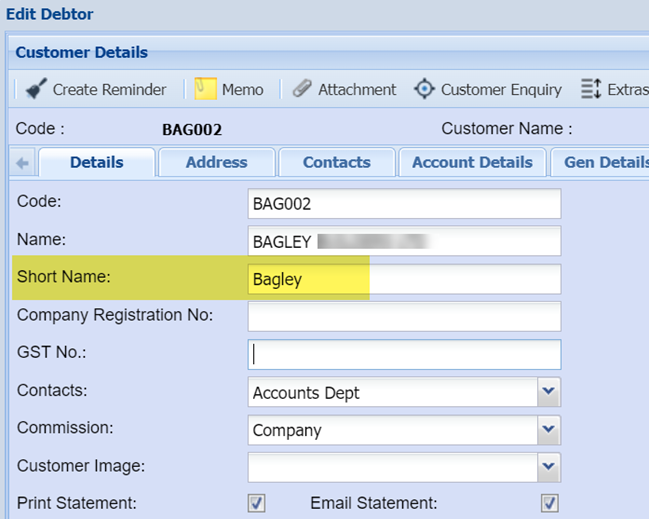
Task: Open the yellow Memo note icon
Action: coord(206,89)
